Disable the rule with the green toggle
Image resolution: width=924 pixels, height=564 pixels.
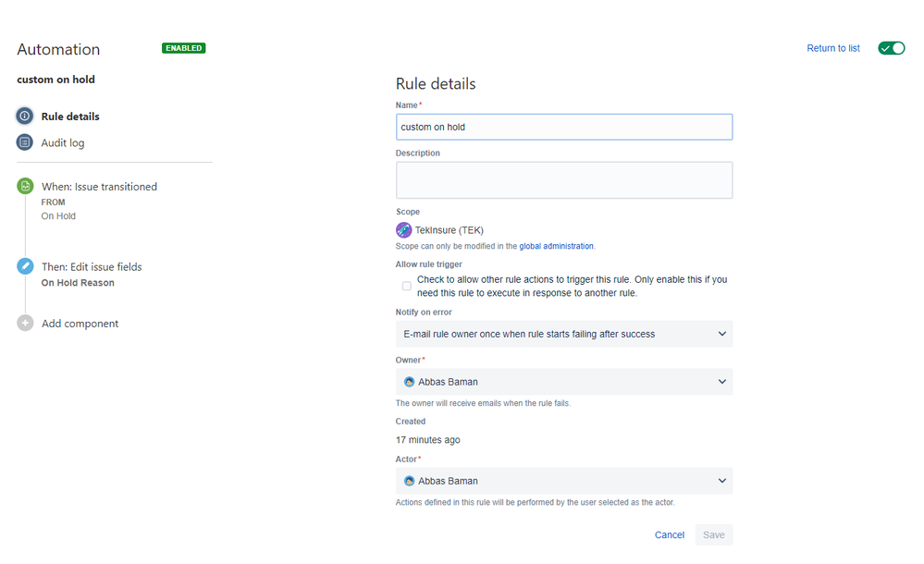tap(891, 48)
